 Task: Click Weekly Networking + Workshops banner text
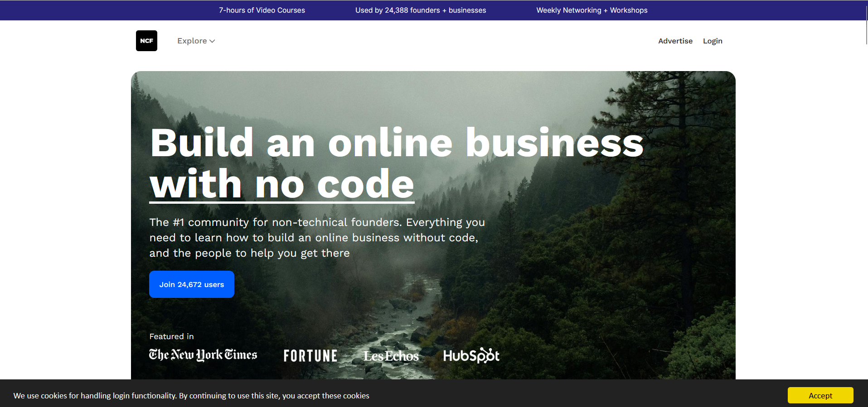[x=592, y=10]
